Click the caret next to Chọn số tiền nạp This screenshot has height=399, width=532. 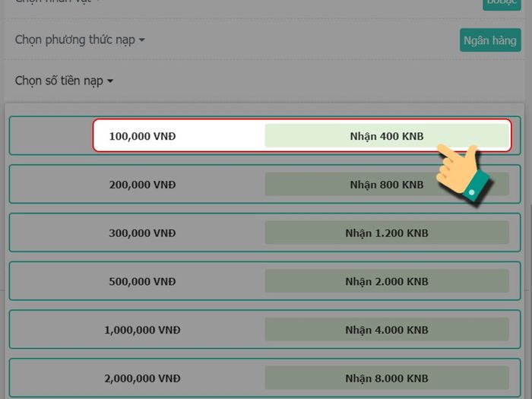pos(110,81)
